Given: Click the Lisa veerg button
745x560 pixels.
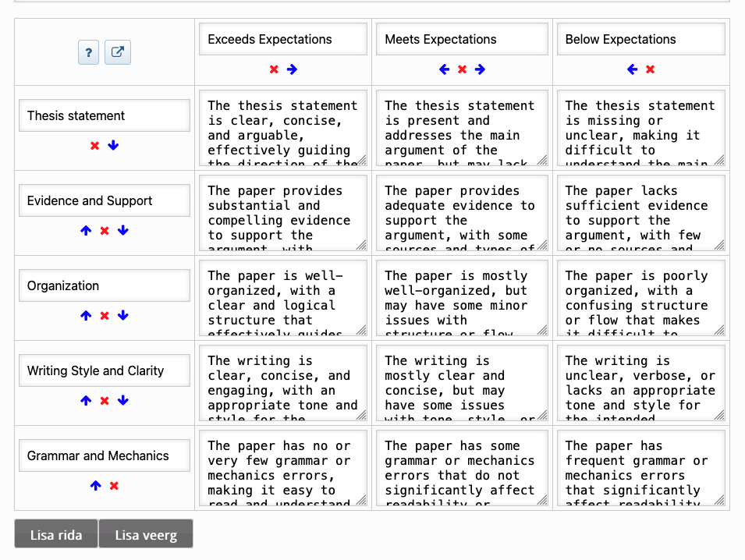Looking at the screenshot, I should tap(146, 534).
